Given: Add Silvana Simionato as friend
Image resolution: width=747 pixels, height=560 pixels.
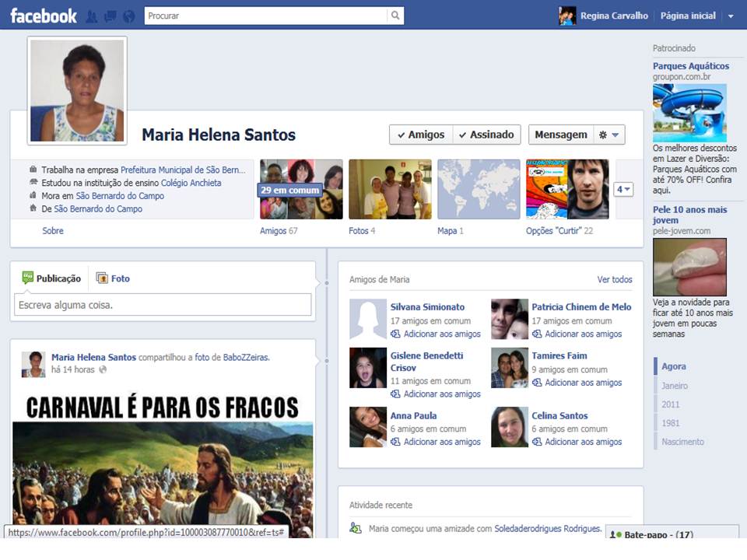Looking at the screenshot, I should [x=436, y=334].
